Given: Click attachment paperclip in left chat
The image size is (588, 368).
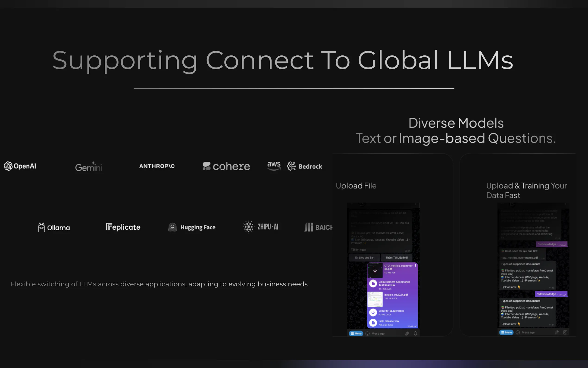Looking at the screenshot, I should [407, 333].
